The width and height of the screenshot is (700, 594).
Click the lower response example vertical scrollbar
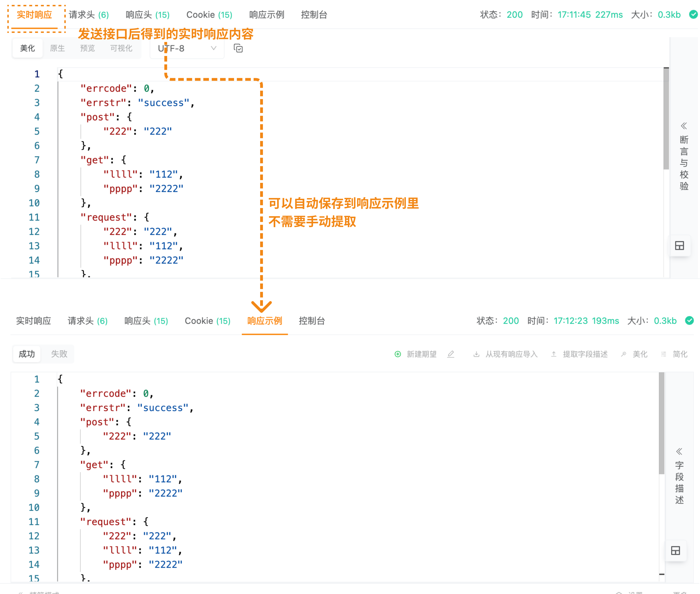point(662,423)
